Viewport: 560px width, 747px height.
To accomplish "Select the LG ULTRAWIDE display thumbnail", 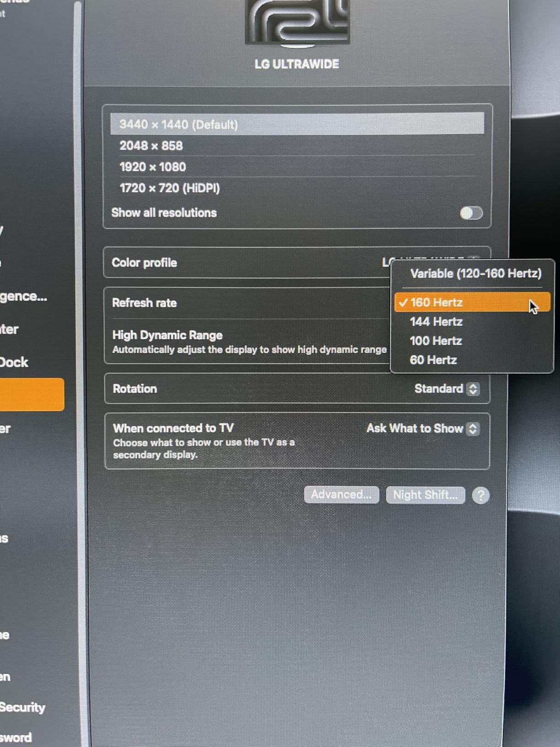I will point(297,23).
